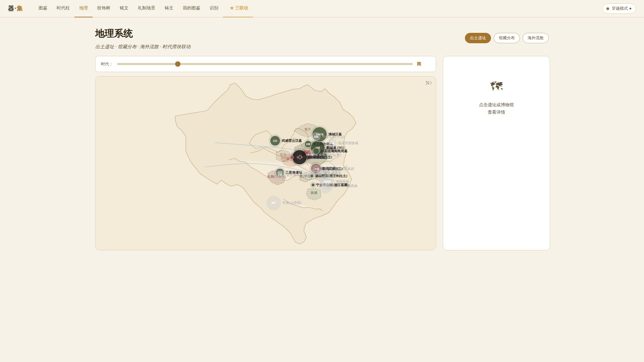Click the 10078 满城汉墓 site marker
644x362 pixels.
(319, 134)
